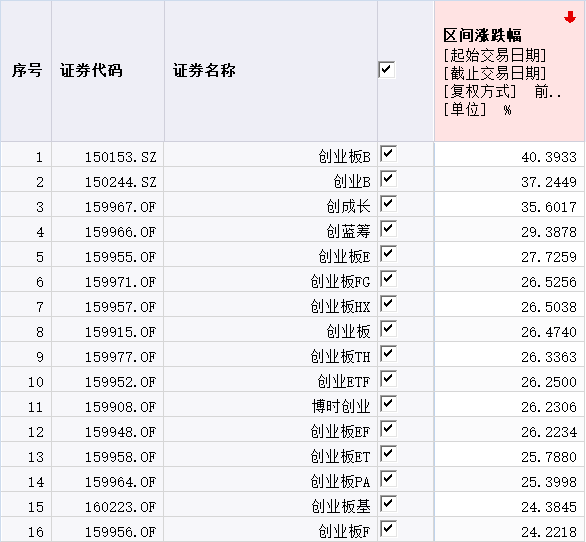
Task: Change the [单位] % parameter
Action: coord(477,110)
